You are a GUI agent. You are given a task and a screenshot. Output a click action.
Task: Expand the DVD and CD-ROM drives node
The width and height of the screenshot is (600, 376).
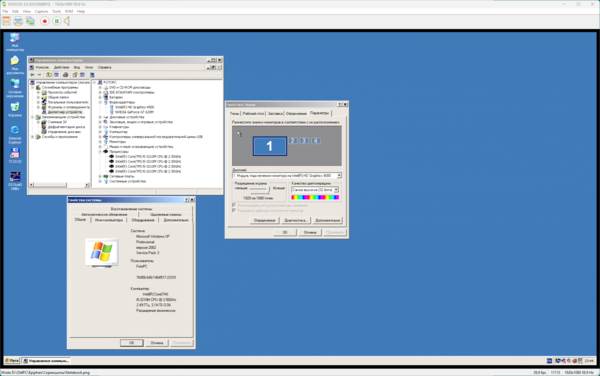[x=100, y=88]
